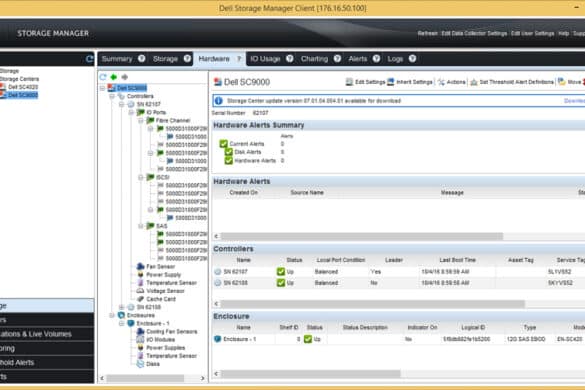The image size is (585, 390).
Task: Toggle Hardware Alerts checkbox in summary
Action: coord(229,160)
